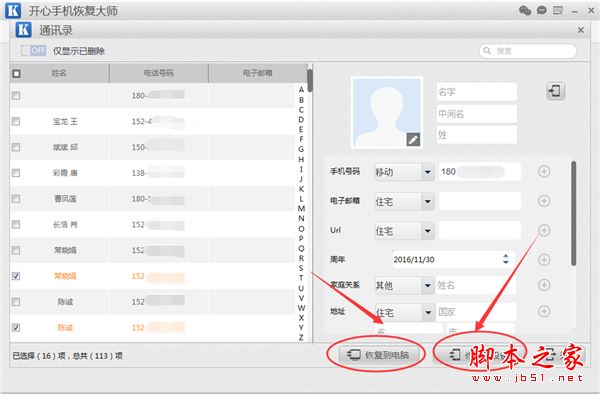
Task: Click the export-to-device icon beside name fields
Action: click(555, 91)
